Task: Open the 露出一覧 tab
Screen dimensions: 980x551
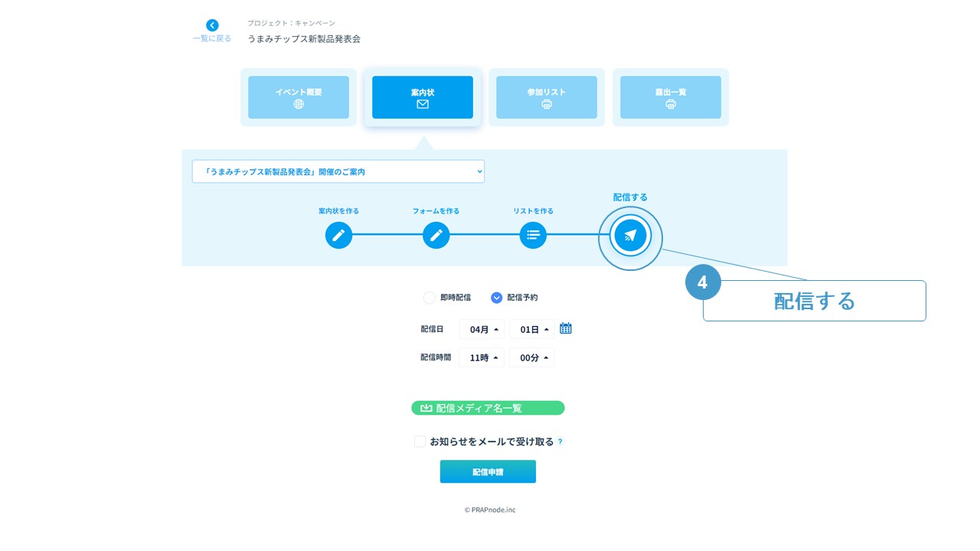Action: pos(671,97)
